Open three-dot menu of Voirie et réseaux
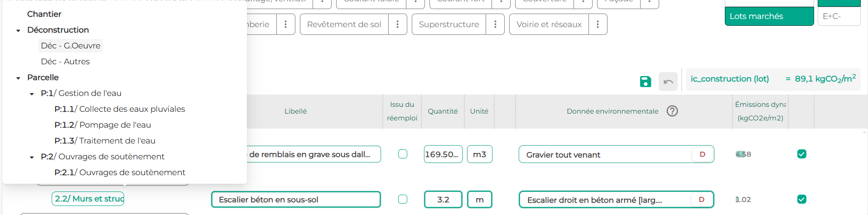Screen dimensions: 868x215 [x=598, y=24]
